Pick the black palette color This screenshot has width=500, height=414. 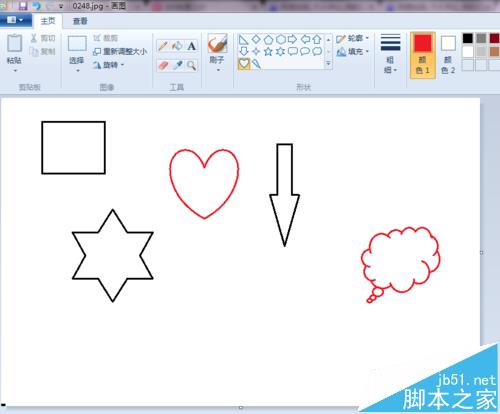[468, 38]
